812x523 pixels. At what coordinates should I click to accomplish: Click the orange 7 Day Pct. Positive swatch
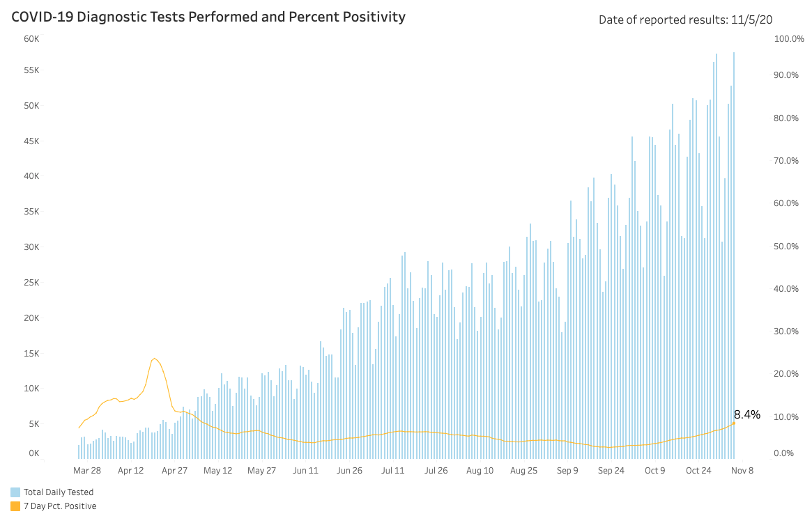(x=15, y=506)
